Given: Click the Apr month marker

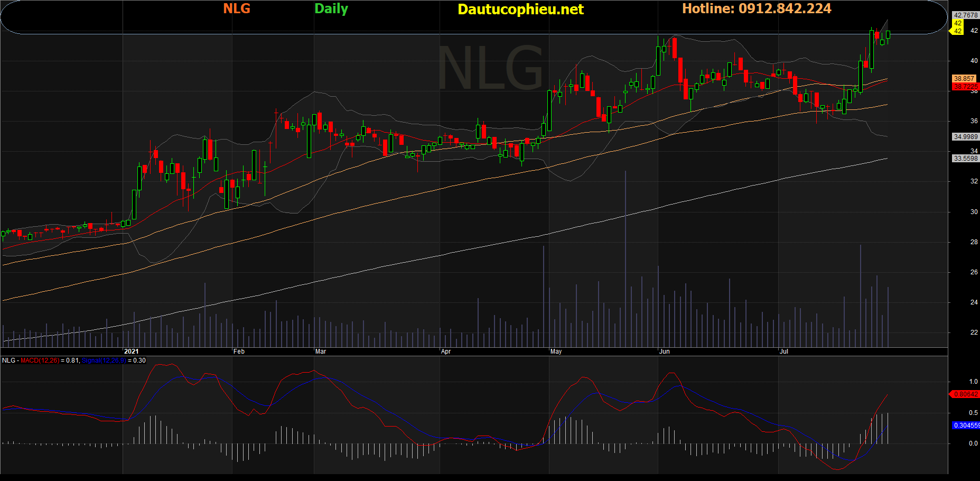Looking at the screenshot, I should click(x=446, y=351).
